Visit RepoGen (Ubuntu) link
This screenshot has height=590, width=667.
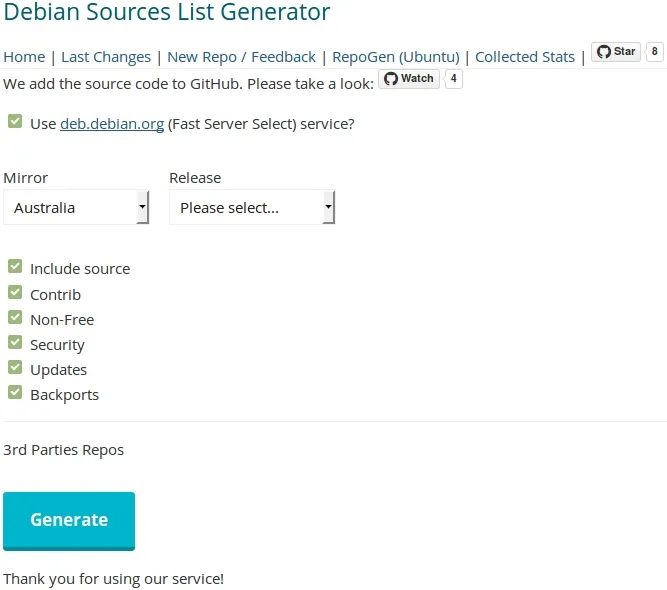tap(395, 57)
